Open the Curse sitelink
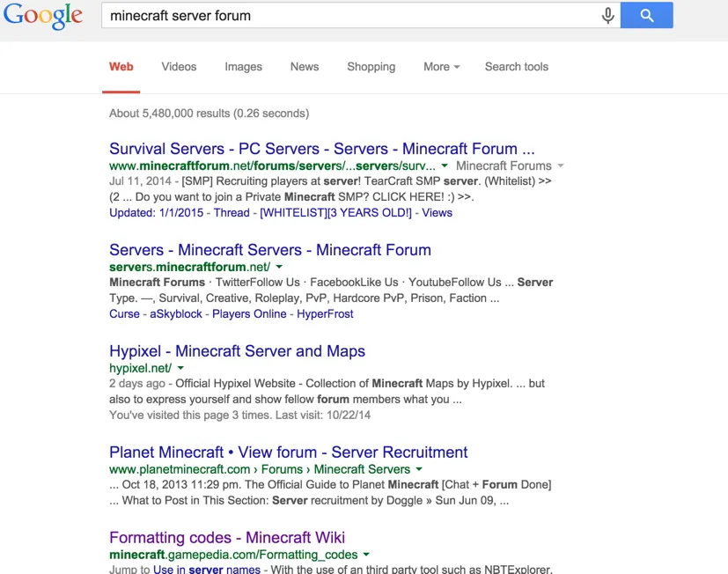The image size is (728, 574). click(x=124, y=314)
